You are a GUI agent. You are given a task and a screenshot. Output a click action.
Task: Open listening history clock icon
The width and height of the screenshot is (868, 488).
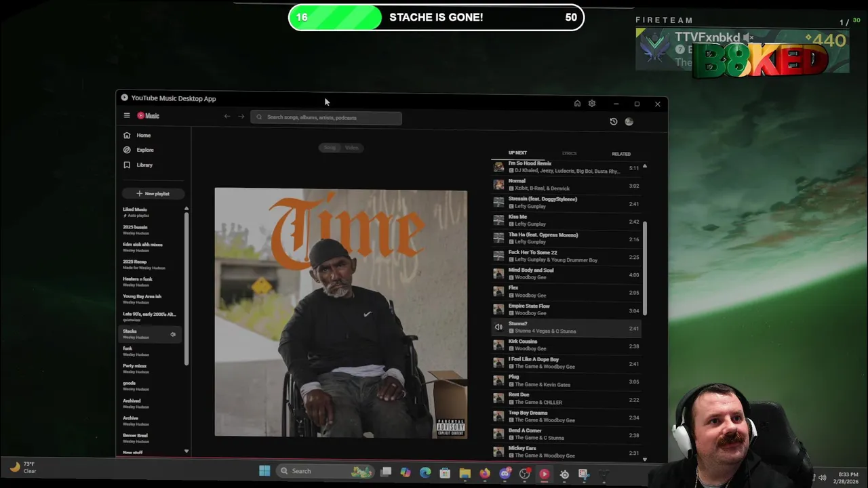[x=614, y=121]
